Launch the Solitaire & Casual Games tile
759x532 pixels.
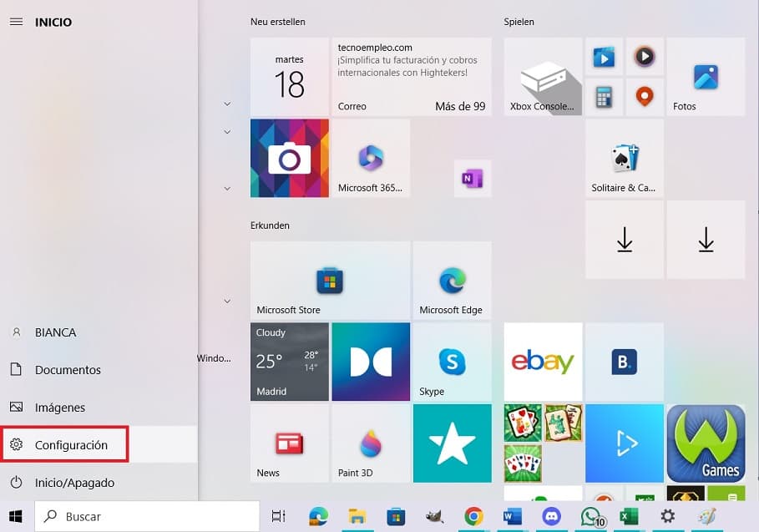tap(625, 159)
